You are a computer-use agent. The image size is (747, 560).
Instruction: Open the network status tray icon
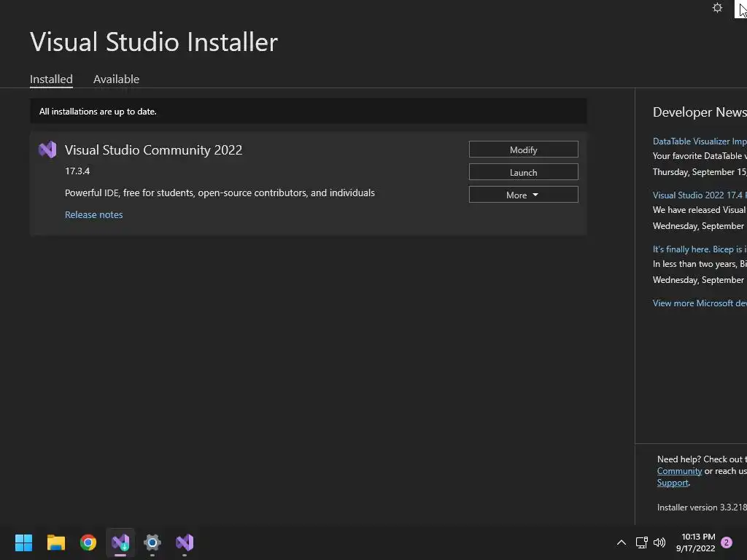click(x=641, y=542)
